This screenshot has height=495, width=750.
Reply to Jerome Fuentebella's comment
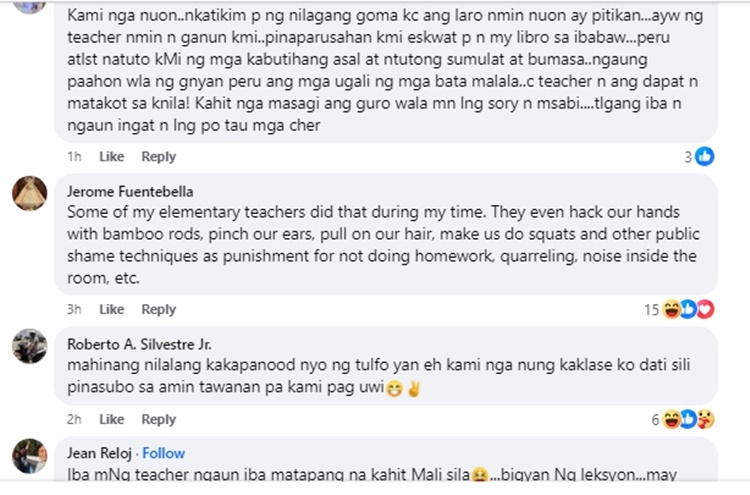[158, 310]
